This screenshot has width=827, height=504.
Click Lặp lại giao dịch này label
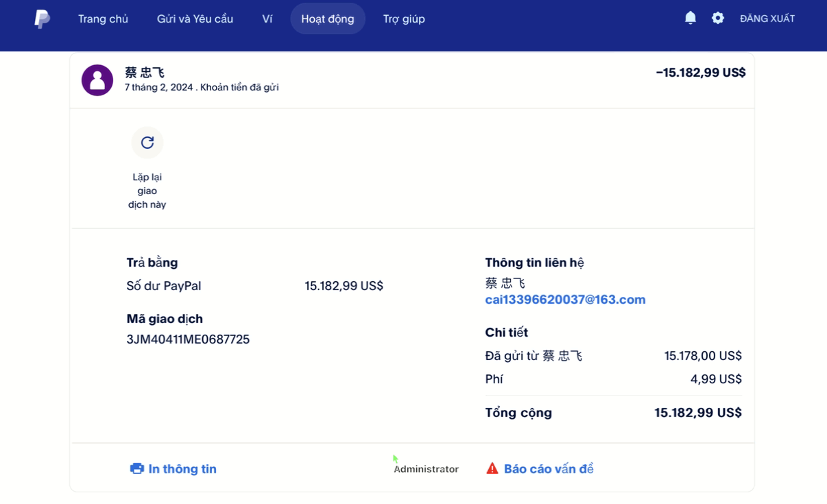point(147,191)
